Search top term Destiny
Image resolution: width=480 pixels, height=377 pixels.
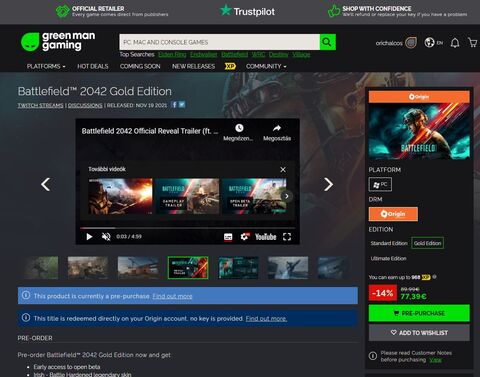[278, 54]
